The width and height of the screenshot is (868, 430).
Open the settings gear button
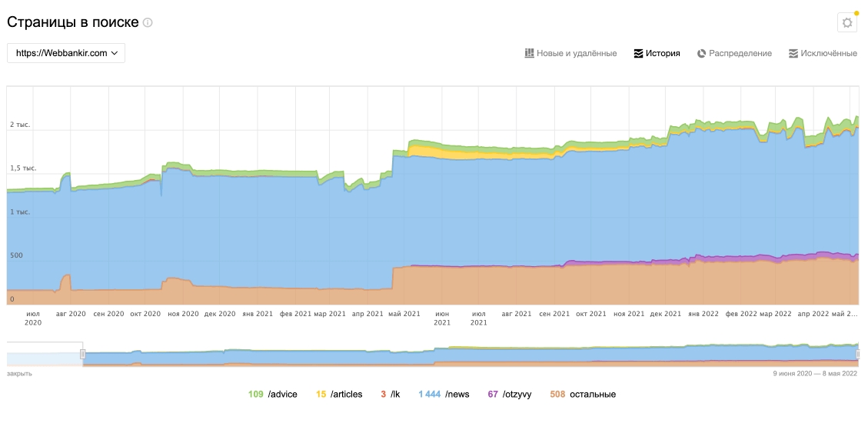click(846, 23)
